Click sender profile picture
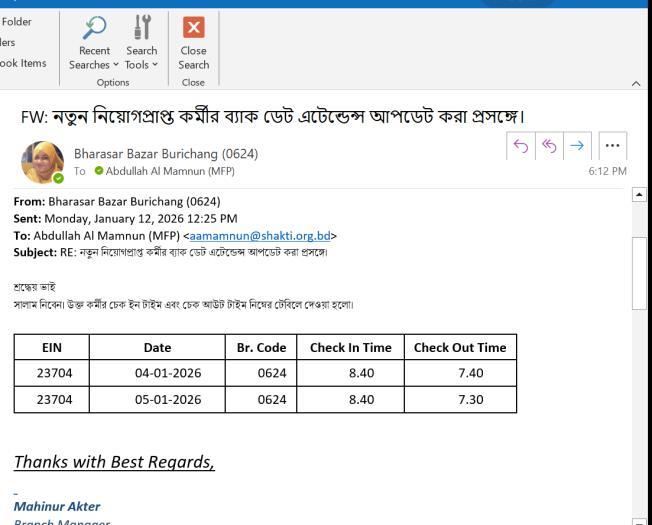The height and width of the screenshot is (525, 652). pyautogui.click(x=42, y=162)
